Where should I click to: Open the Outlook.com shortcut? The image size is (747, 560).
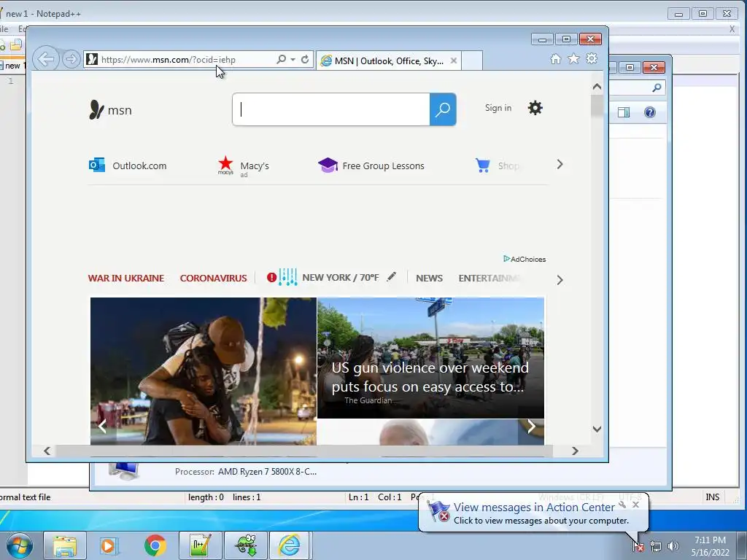[128, 166]
